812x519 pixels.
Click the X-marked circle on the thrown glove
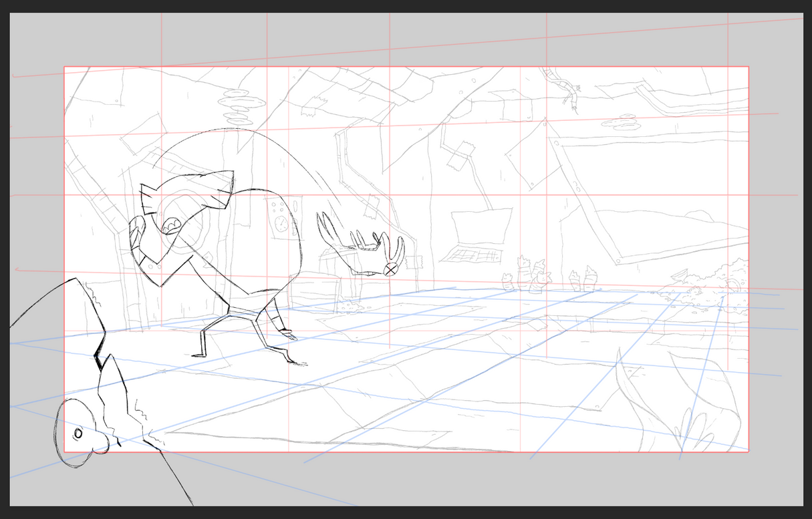391,270
